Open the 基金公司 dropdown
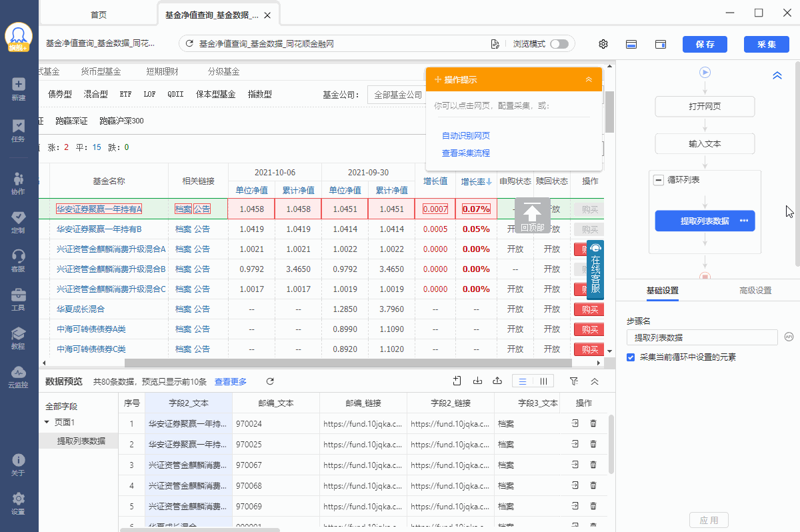The height and width of the screenshot is (532, 800). pos(398,95)
